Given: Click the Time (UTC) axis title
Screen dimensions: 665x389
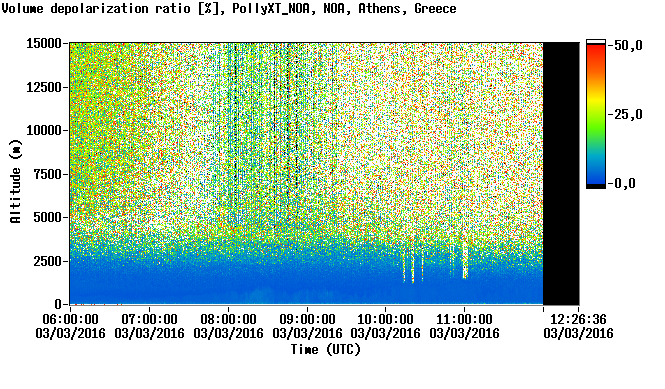Looking at the screenshot, I should [325, 350].
